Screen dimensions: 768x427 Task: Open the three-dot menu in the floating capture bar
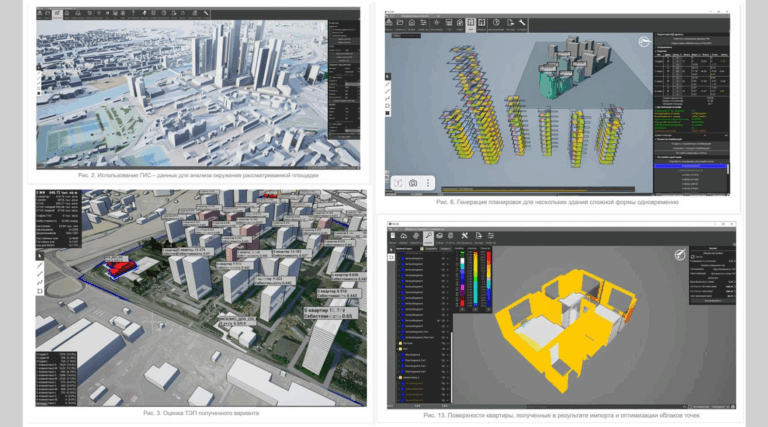428,183
